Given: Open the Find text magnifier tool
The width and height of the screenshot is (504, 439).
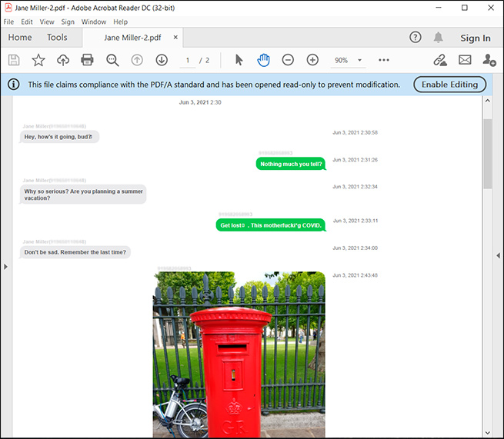Looking at the screenshot, I should pos(112,60).
